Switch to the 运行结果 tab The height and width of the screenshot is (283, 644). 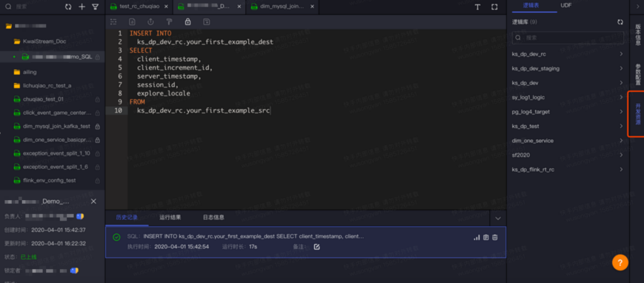pyautogui.click(x=170, y=217)
